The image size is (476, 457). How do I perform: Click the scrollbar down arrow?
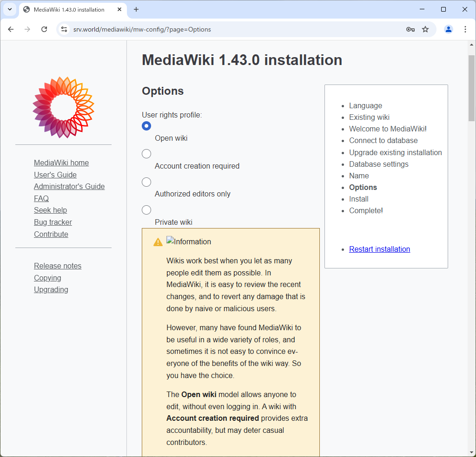pos(471,453)
